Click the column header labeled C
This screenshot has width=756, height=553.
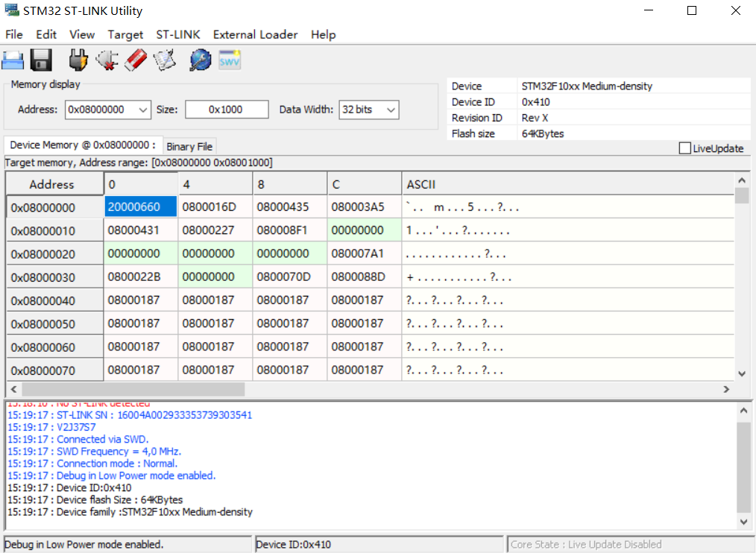(x=364, y=183)
